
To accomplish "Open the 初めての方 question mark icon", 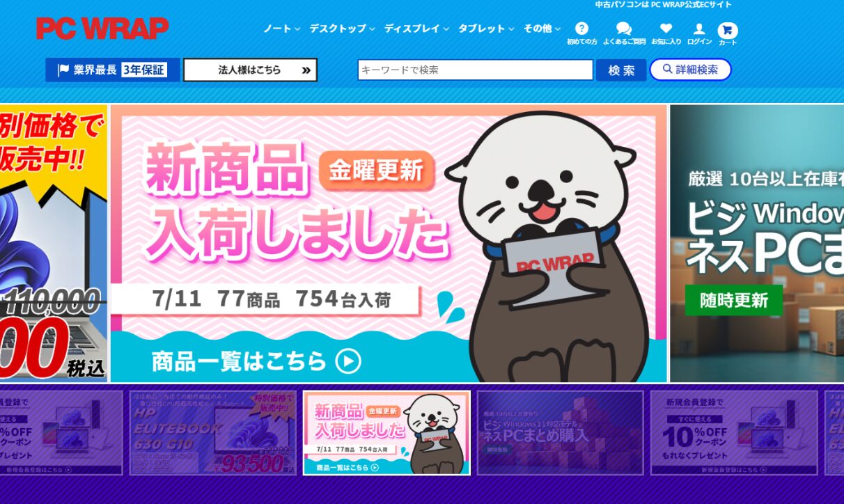I will (581, 29).
